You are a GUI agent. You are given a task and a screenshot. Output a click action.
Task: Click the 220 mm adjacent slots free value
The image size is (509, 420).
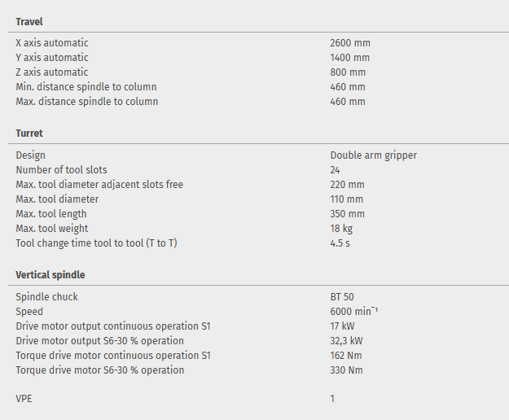click(347, 185)
